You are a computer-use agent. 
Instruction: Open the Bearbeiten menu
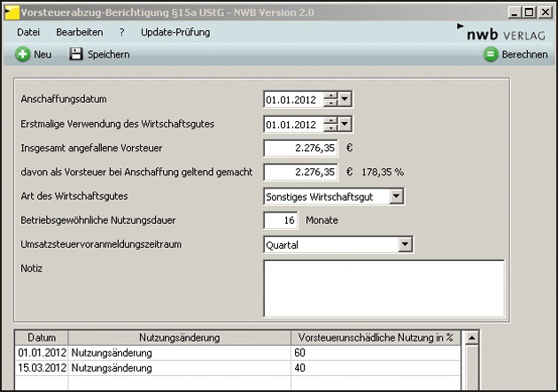(x=79, y=32)
